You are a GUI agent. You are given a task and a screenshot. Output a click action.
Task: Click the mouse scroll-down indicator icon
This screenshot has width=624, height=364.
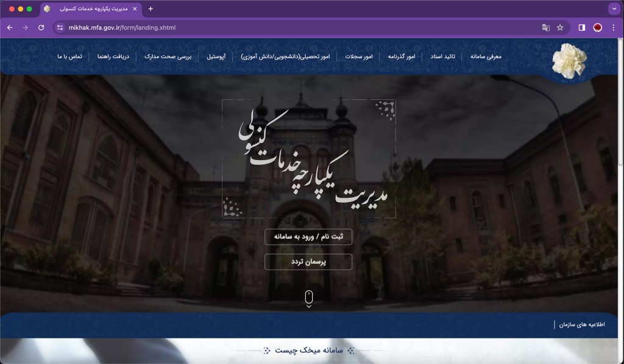[x=309, y=298]
